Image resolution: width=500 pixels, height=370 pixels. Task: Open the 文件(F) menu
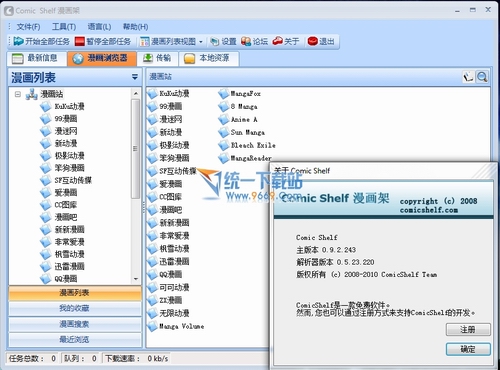point(28,27)
